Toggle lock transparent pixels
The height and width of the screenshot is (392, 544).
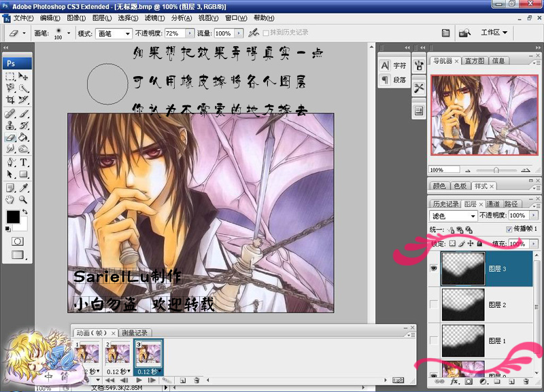pyautogui.click(x=452, y=244)
